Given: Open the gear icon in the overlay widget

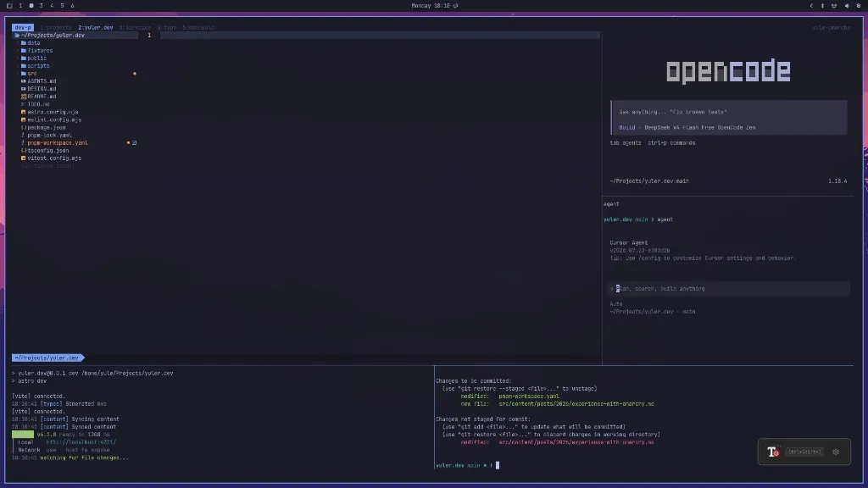Looking at the screenshot, I should [x=836, y=452].
